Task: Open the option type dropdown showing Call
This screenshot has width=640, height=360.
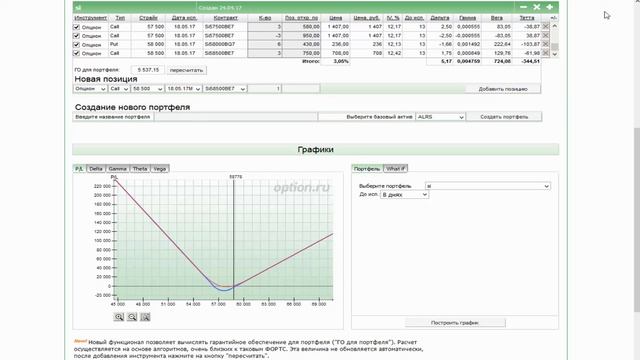Action: (119, 89)
